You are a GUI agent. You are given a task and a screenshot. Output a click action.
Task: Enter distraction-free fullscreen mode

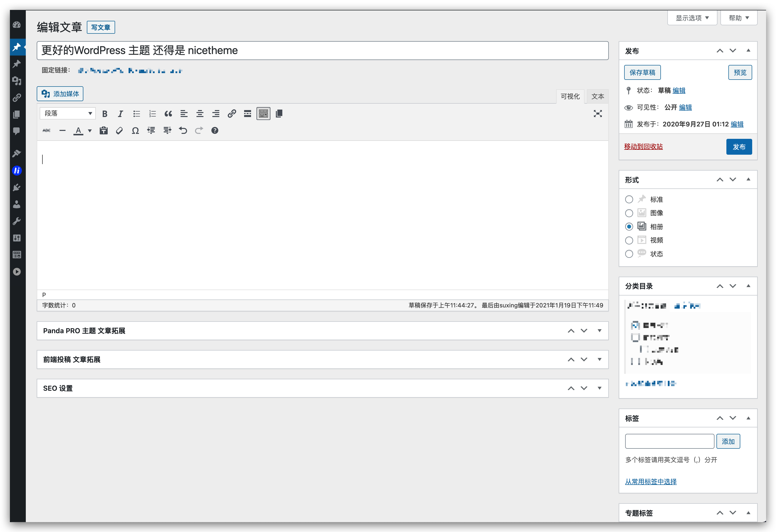598,114
